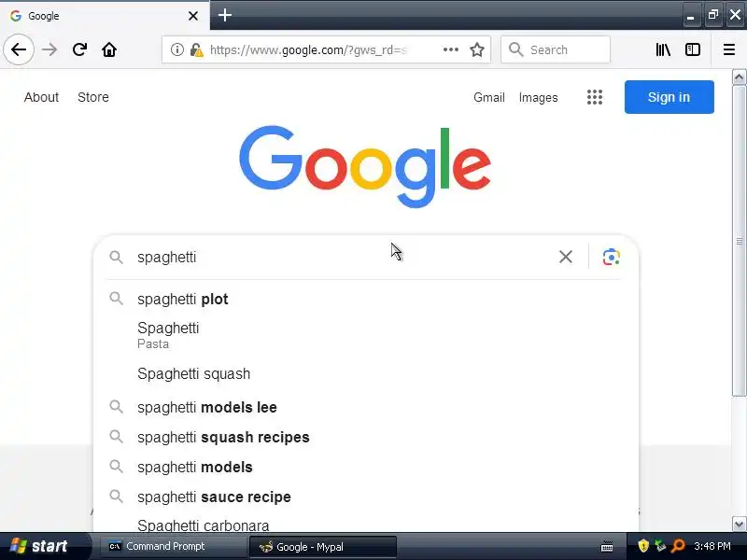Toggle the sidebar view icon
Viewport: 747px width, 560px height.
coord(692,49)
